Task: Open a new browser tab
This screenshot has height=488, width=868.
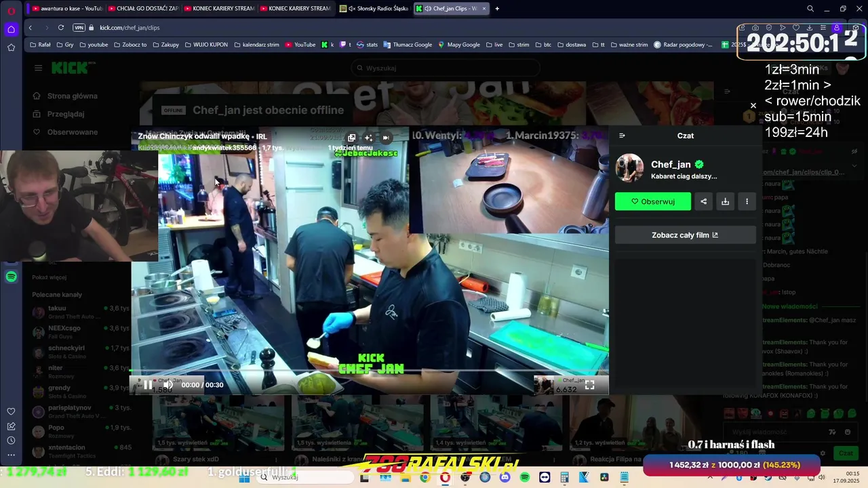Action: [497, 9]
